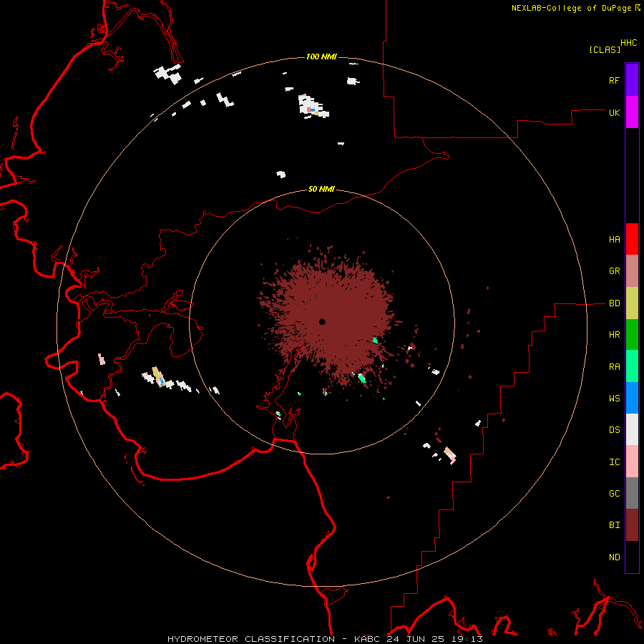The image size is (644, 644).
Task: Click the 100 NMI range ring label
Action: 321,57
